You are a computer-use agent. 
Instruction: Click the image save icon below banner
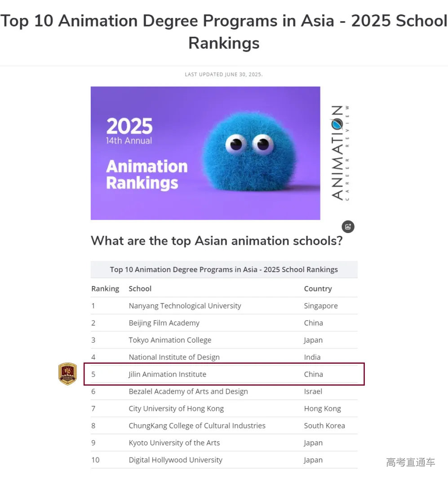348,227
